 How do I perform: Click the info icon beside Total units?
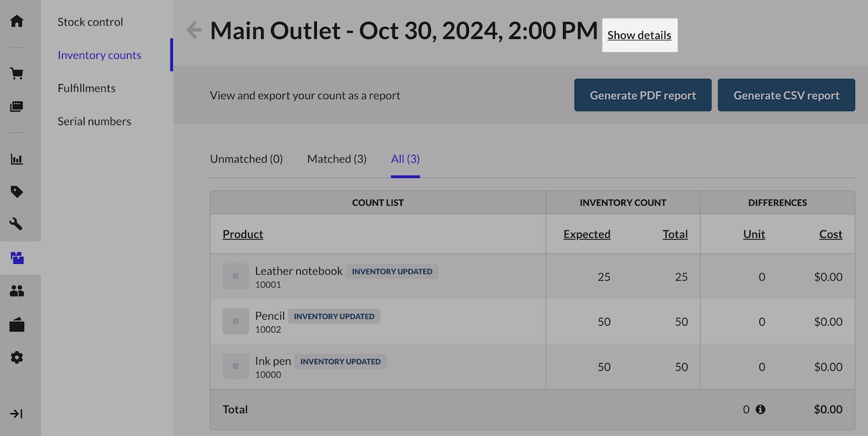pyautogui.click(x=760, y=409)
